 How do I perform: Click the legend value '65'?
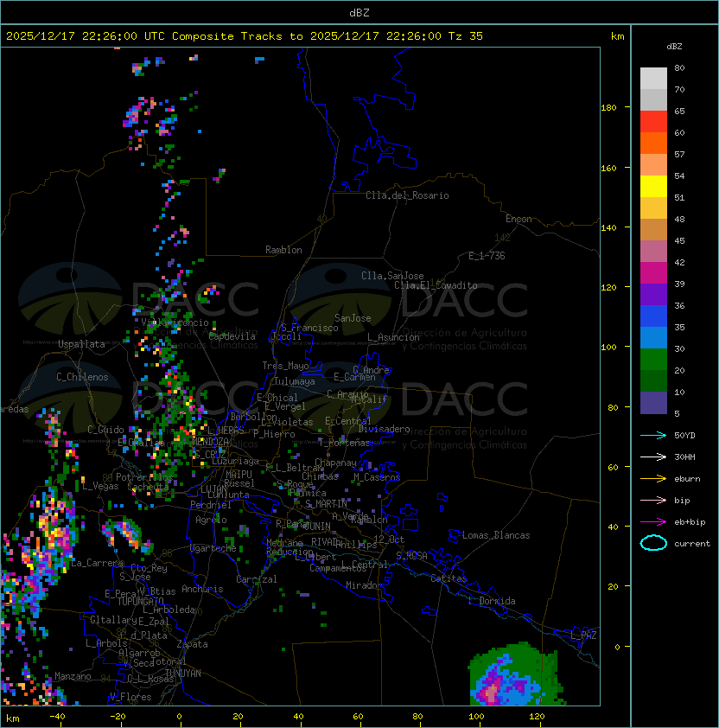(x=679, y=111)
